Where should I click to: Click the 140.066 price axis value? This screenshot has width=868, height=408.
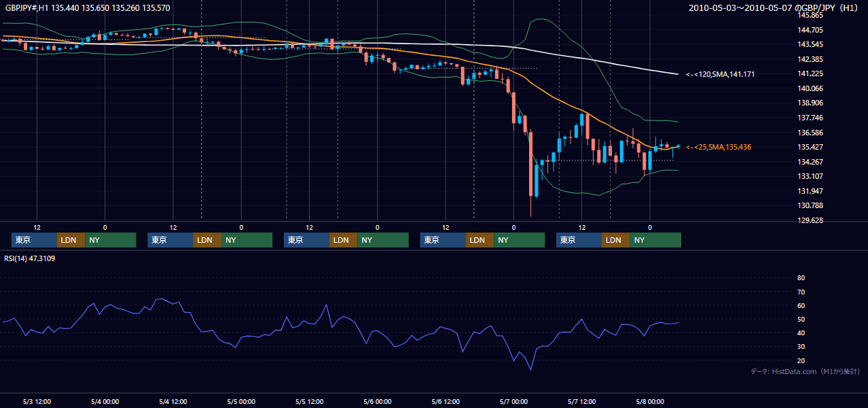pyautogui.click(x=810, y=88)
